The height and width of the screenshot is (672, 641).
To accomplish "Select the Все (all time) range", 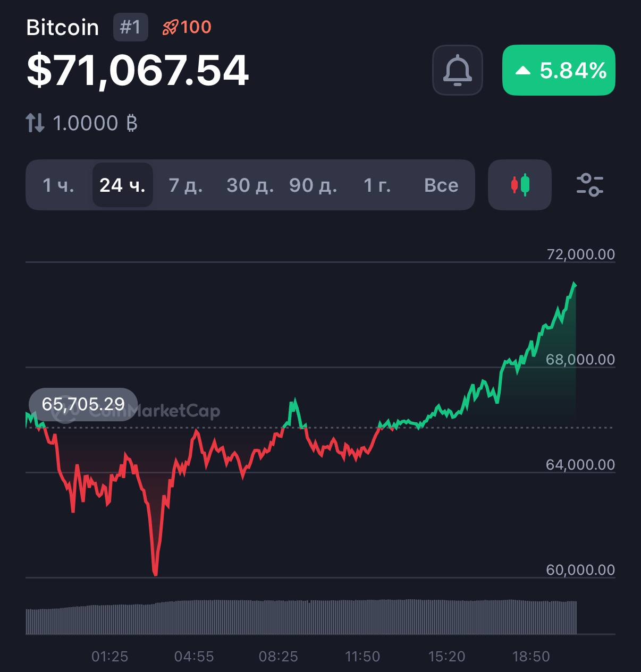I will [441, 185].
